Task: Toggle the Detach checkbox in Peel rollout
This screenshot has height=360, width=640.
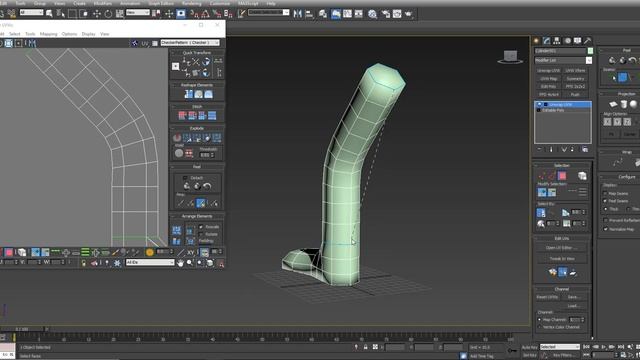Action: (185, 178)
